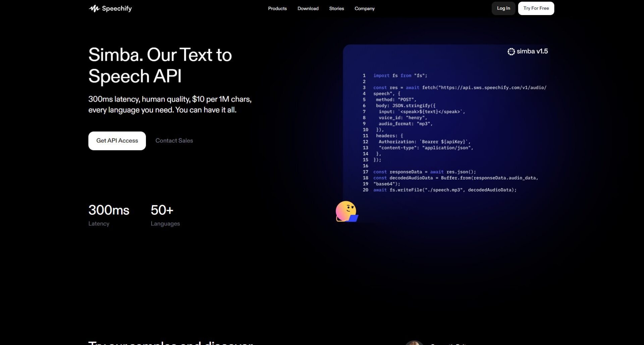Click the Speechify wordmark text

tap(117, 9)
